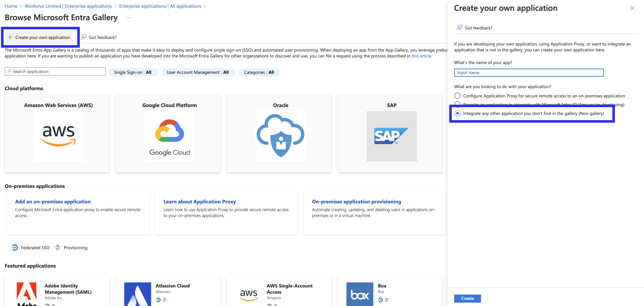Click the Federated SSO legend label

click(35, 248)
